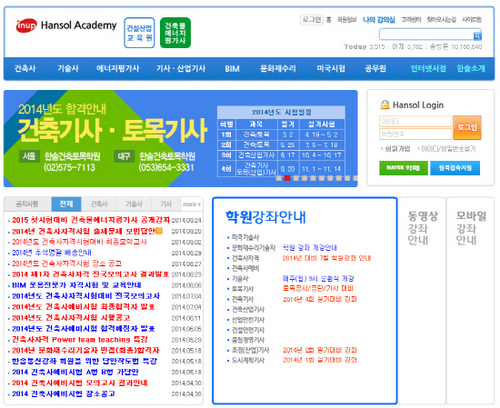The width and height of the screenshot is (500, 408).
Task: Select the red active banner pagination dot
Action: pos(287,178)
